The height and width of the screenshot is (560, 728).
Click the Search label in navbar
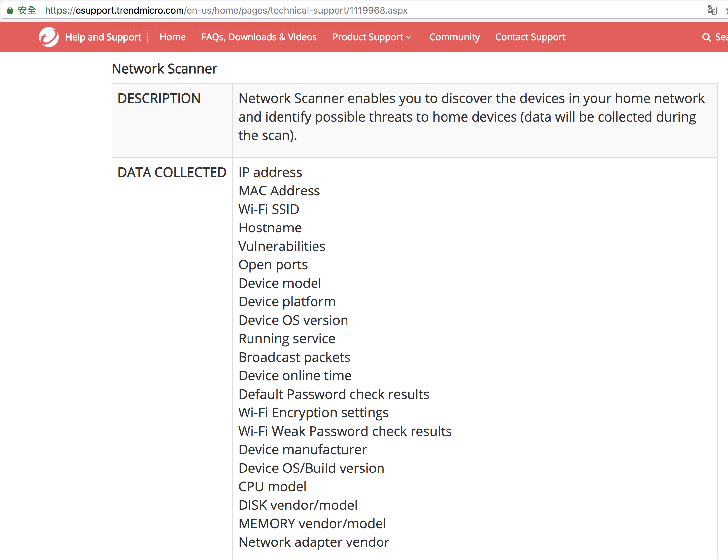[x=722, y=37]
